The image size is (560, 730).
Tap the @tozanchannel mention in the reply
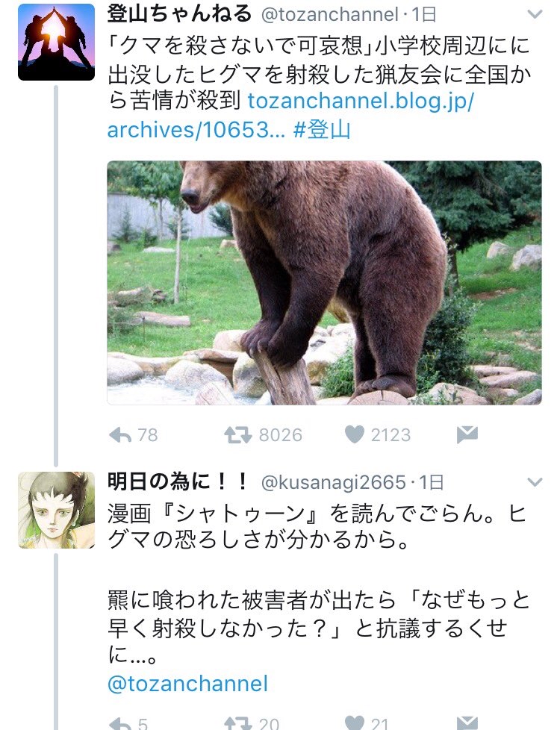point(187,684)
